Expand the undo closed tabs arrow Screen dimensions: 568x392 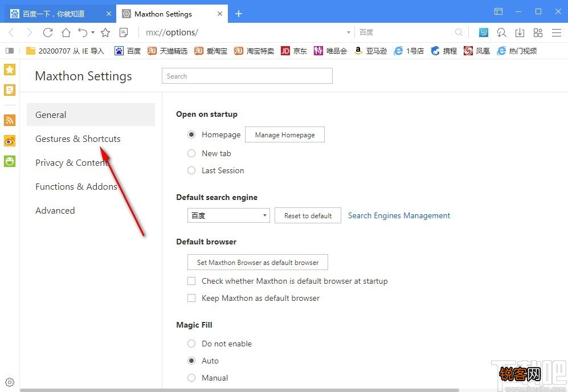(x=93, y=32)
